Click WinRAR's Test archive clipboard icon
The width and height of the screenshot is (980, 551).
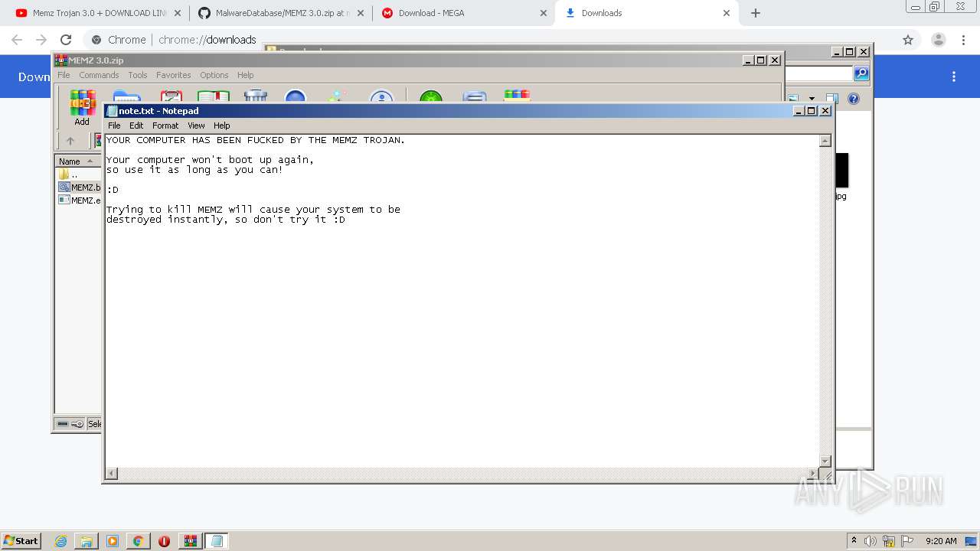(171, 96)
